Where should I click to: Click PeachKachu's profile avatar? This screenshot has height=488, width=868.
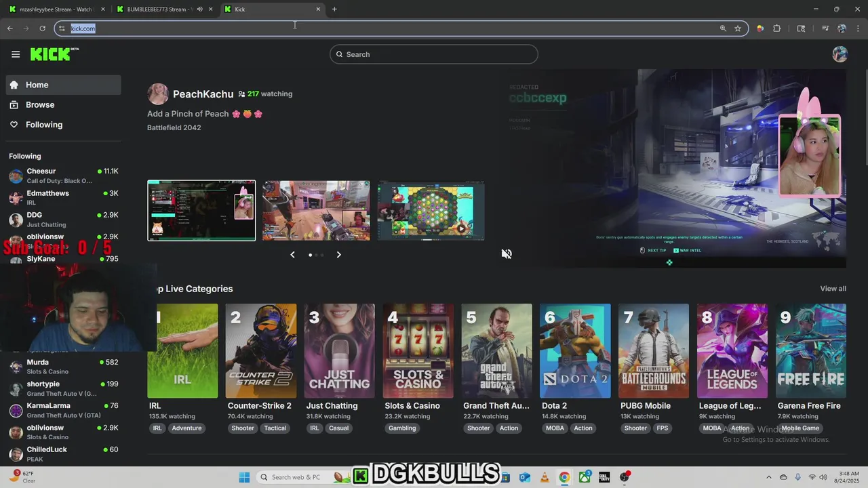tap(158, 94)
